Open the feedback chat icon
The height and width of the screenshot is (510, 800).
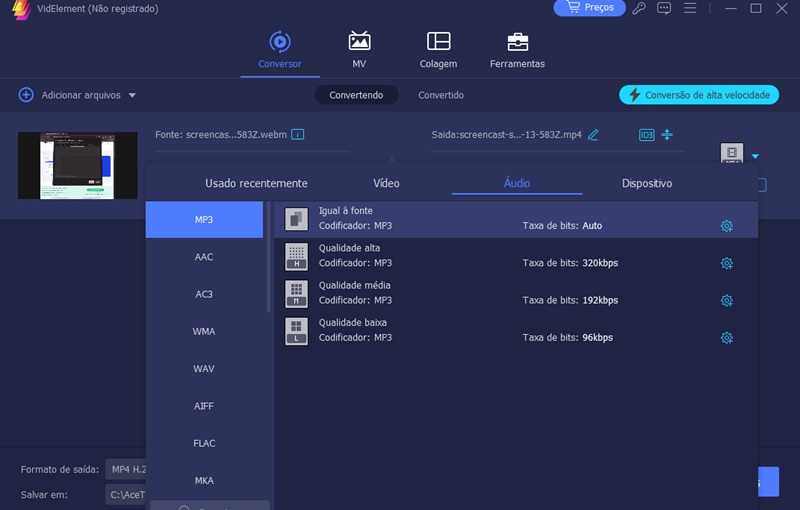point(664,8)
